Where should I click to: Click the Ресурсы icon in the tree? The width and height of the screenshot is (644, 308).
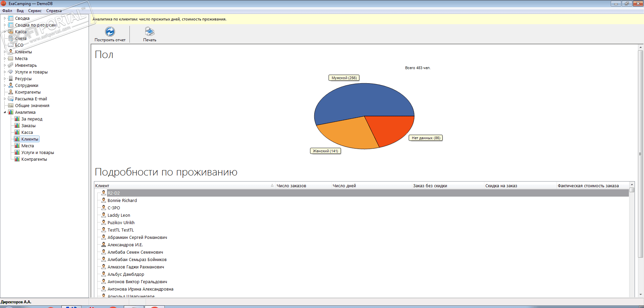tap(11, 79)
